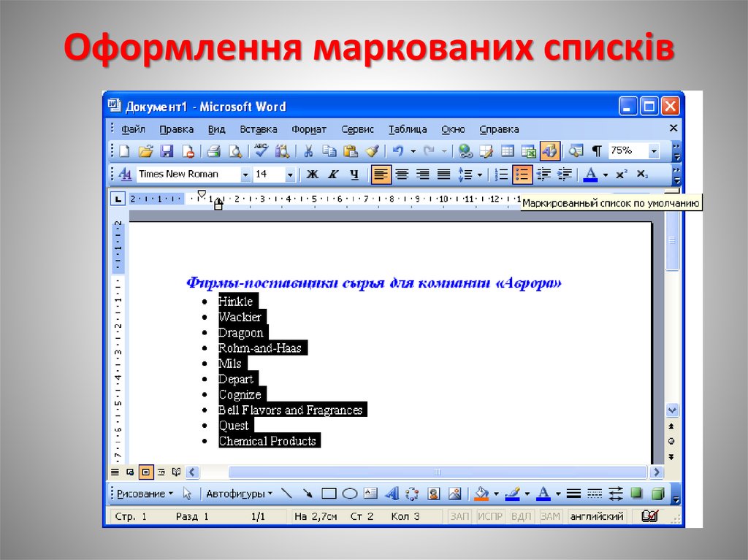Open the font size 14 dropdown
Screen dimensions: 748x560
[289, 175]
